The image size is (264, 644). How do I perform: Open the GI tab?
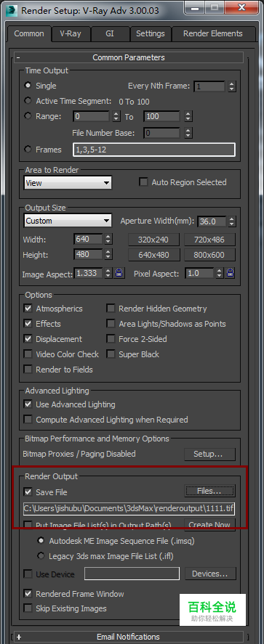pos(110,33)
